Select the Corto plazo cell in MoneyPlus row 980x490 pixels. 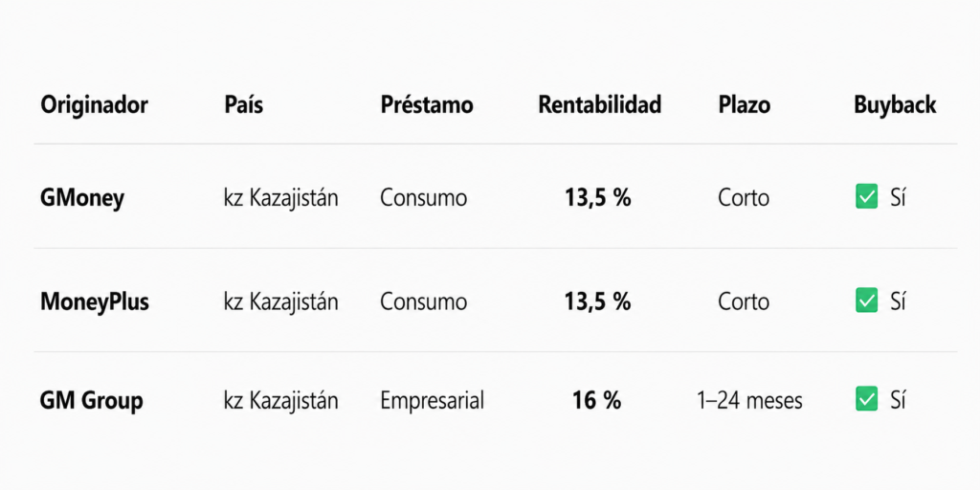pos(744,301)
